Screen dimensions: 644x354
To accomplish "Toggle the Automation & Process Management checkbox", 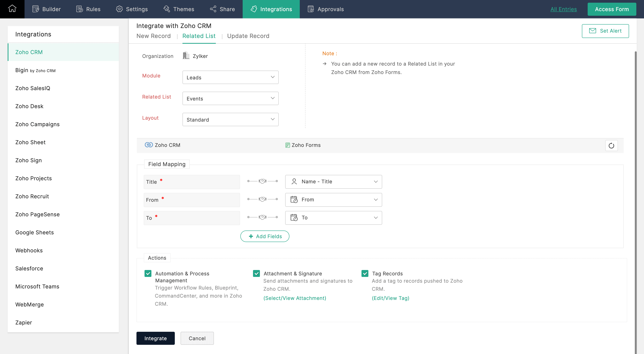I will (x=148, y=273).
